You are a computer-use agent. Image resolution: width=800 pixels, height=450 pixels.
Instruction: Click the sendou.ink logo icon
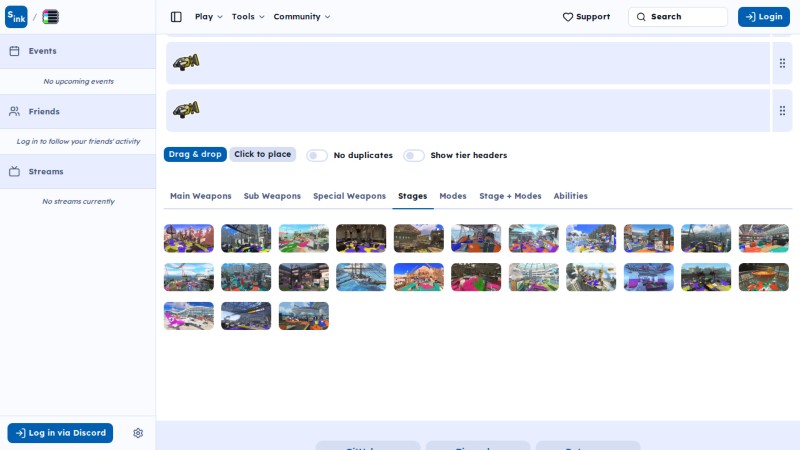click(x=16, y=17)
